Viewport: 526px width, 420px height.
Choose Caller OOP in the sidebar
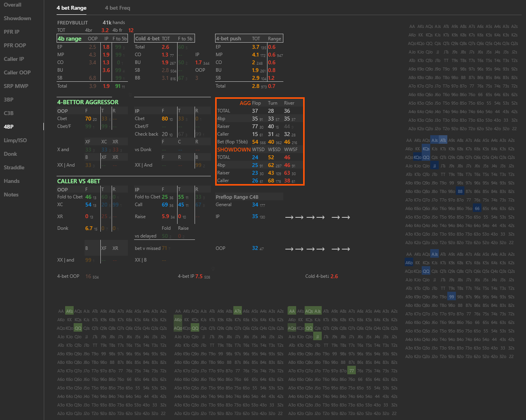(x=17, y=72)
